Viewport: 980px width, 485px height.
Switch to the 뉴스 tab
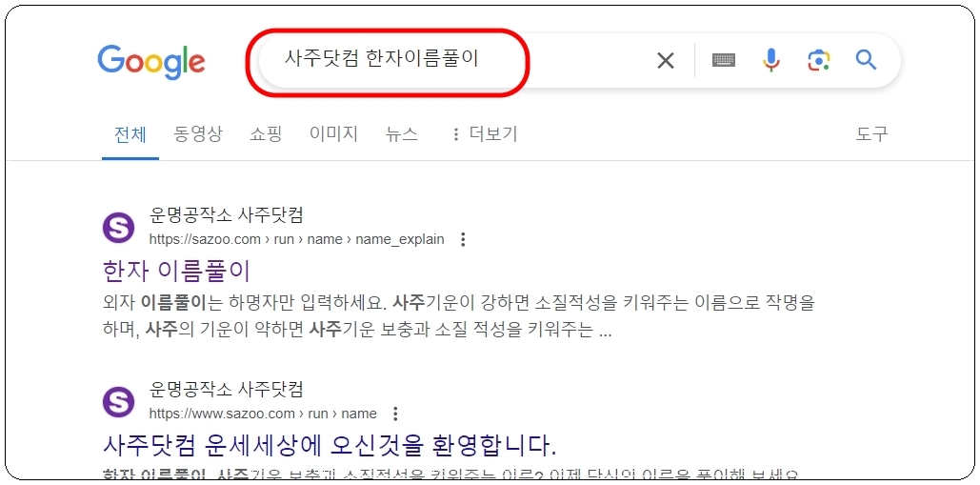tap(402, 133)
